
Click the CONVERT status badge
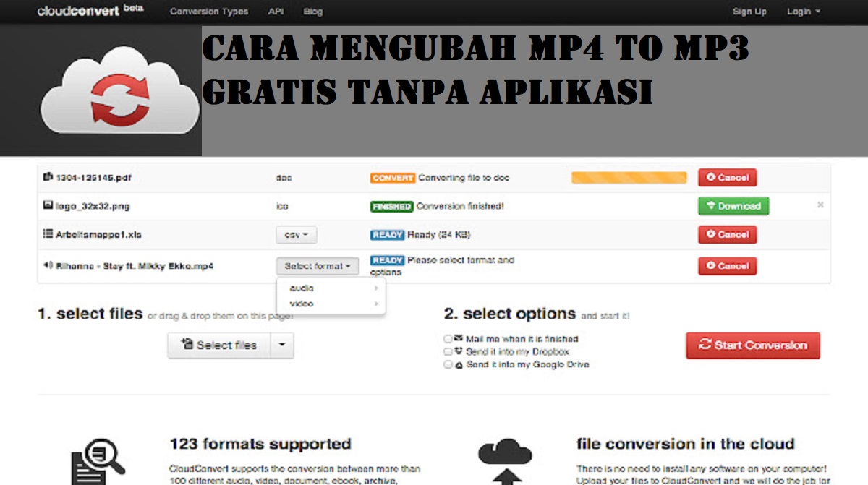(393, 177)
